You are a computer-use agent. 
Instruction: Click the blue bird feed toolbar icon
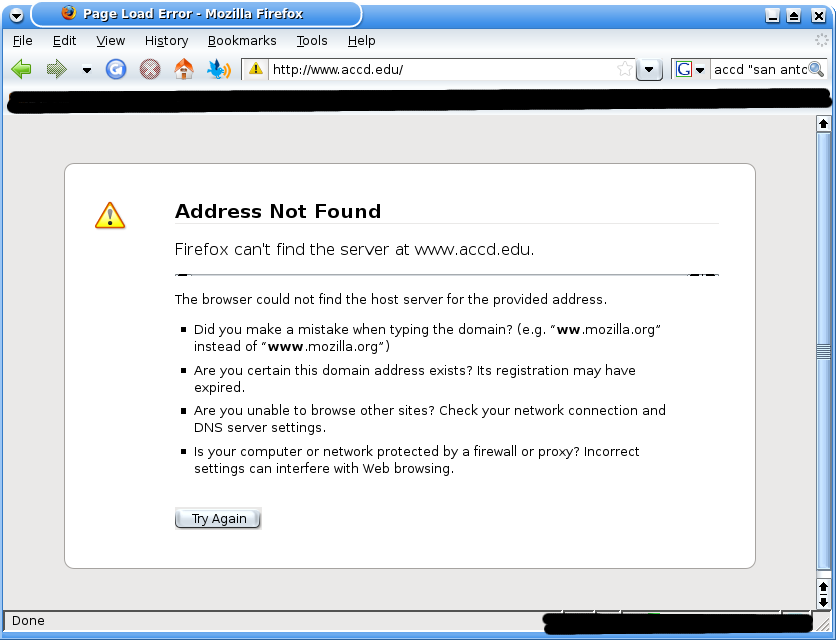[x=219, y=69]
